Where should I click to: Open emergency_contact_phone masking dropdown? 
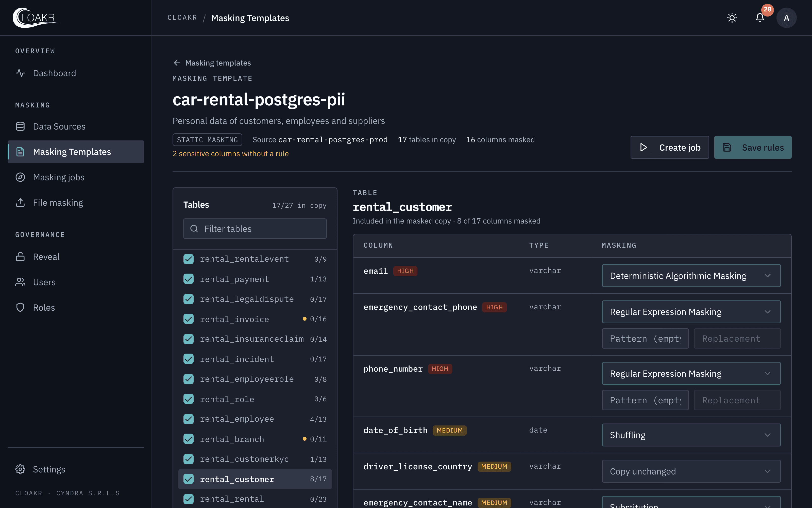click(x=691, y=312)
